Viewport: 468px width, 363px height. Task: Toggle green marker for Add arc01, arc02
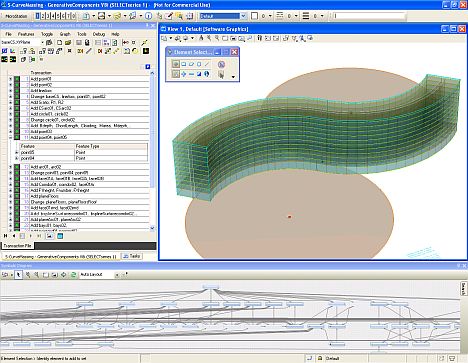coord(17,167)
